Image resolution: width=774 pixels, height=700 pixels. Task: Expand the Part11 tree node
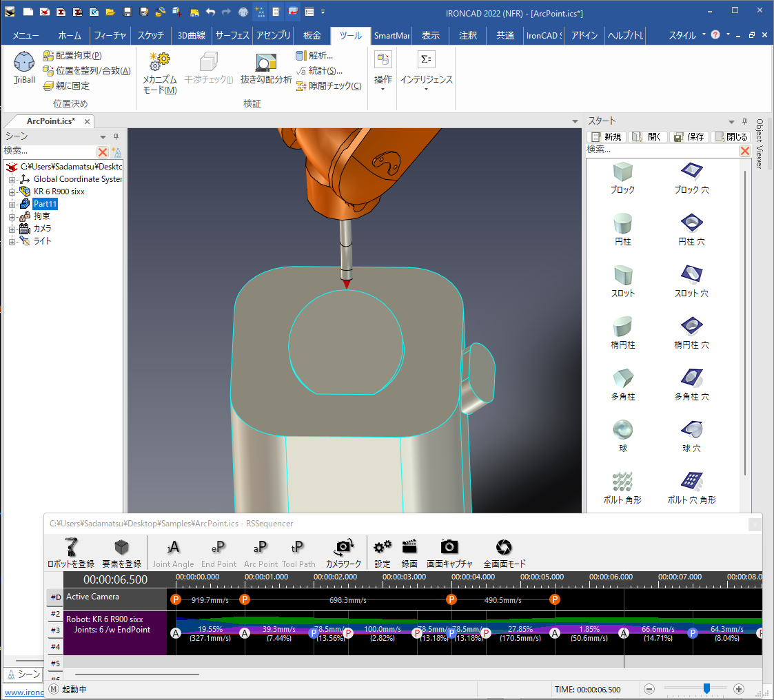12,204
